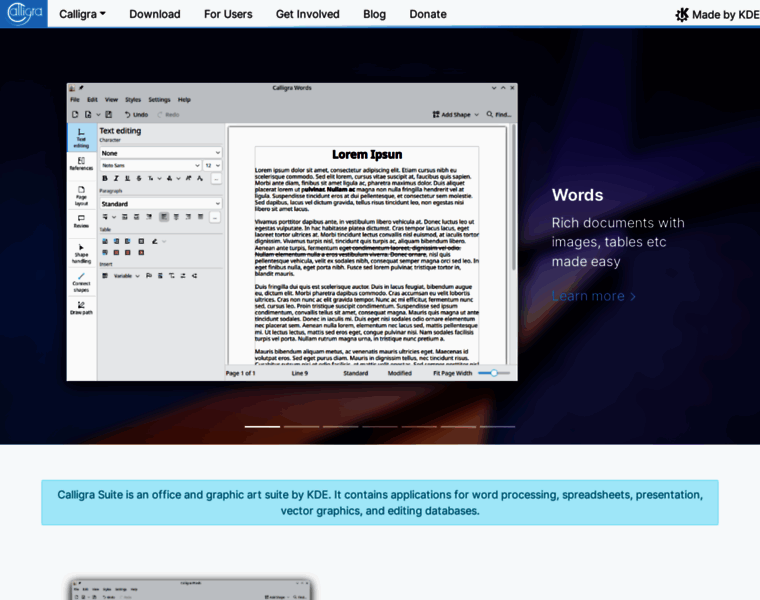Click the Line 9 status bar entry
The width and height of the screenshot is (760, 600).
tap(300, 373)
